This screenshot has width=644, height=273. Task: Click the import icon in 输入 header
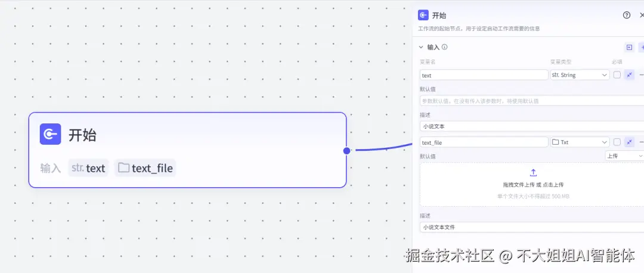pyautogui.click(x=629, y=47)
